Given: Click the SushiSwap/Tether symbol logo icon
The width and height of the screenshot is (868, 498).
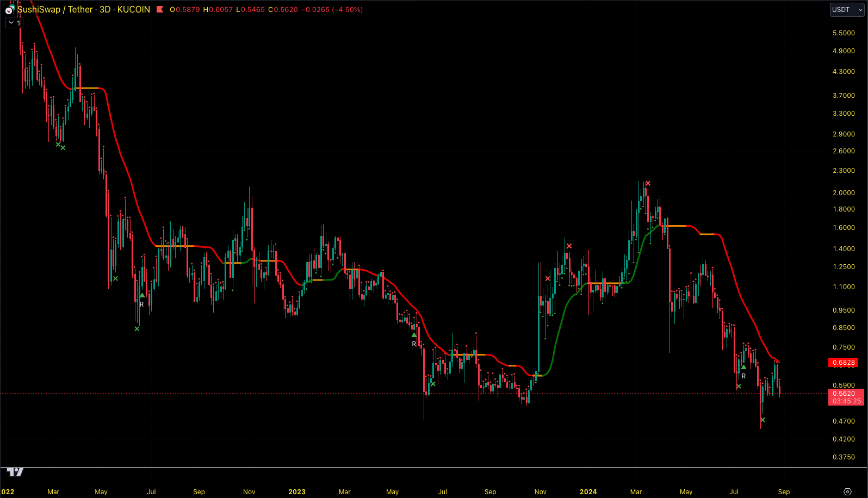Looking at the screenshot, I should pyautogui.click(x=9, y=10).
